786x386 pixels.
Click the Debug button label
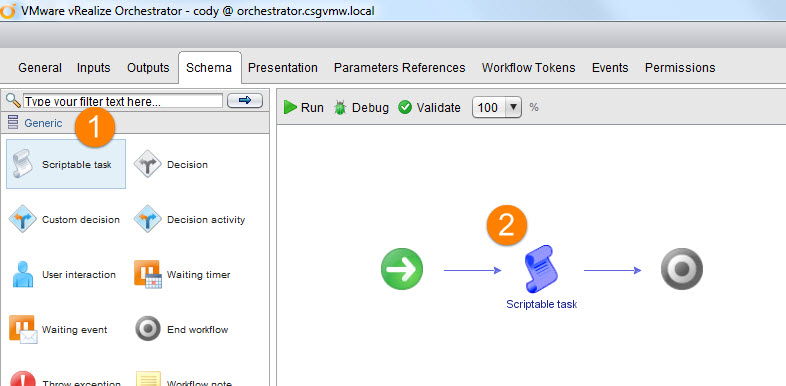point(370,107)
